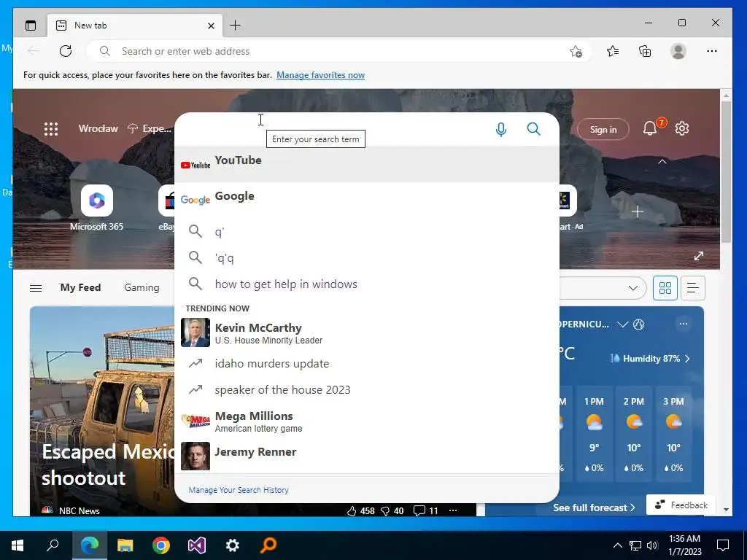The height and width of the screenshot is (560, 747).
Task: Open the user profile icon
Action: point(678,51)
